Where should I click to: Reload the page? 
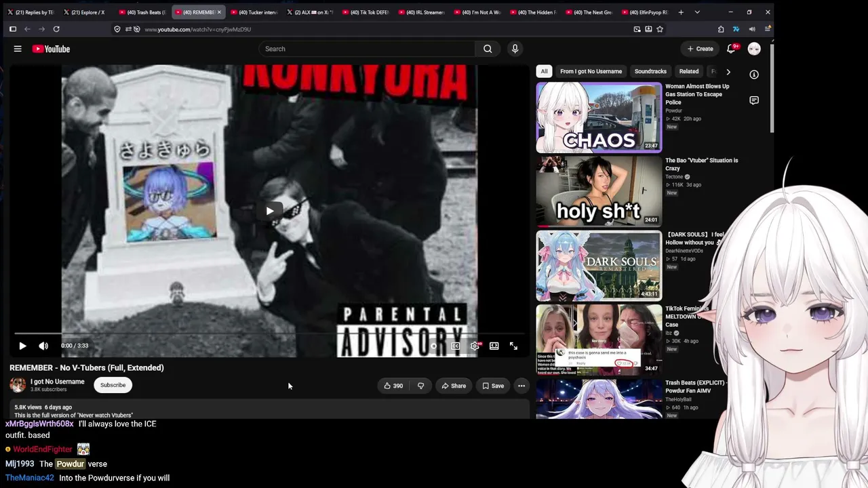pos(56,29)
